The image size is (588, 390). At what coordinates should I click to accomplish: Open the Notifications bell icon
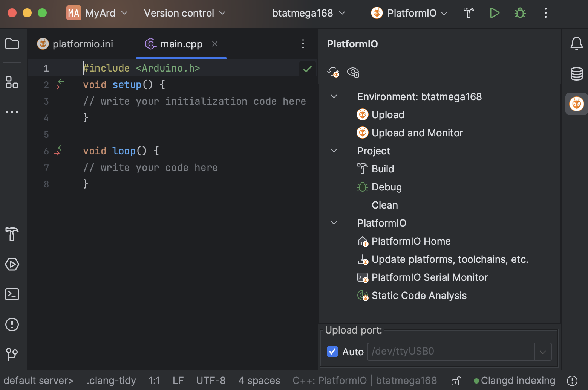(576, 44)
